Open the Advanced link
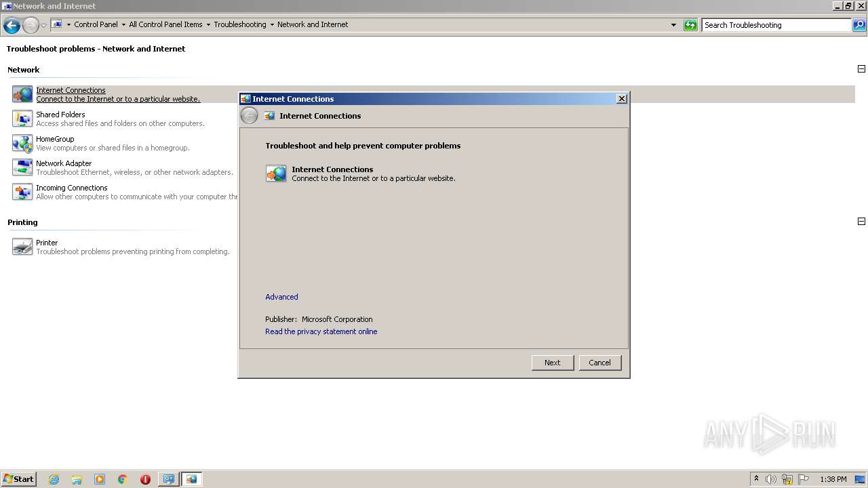 (x=281, y=297)
